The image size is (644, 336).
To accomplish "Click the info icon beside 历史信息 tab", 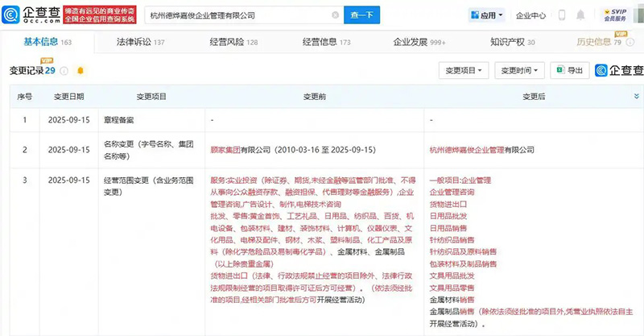I will pyautogui.click(x=630, y=42).
